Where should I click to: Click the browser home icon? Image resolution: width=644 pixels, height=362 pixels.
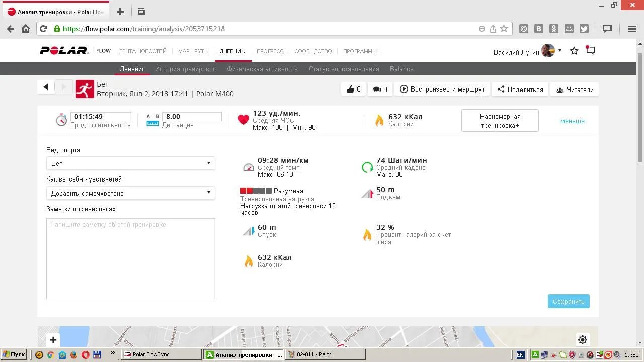(26, 29)
